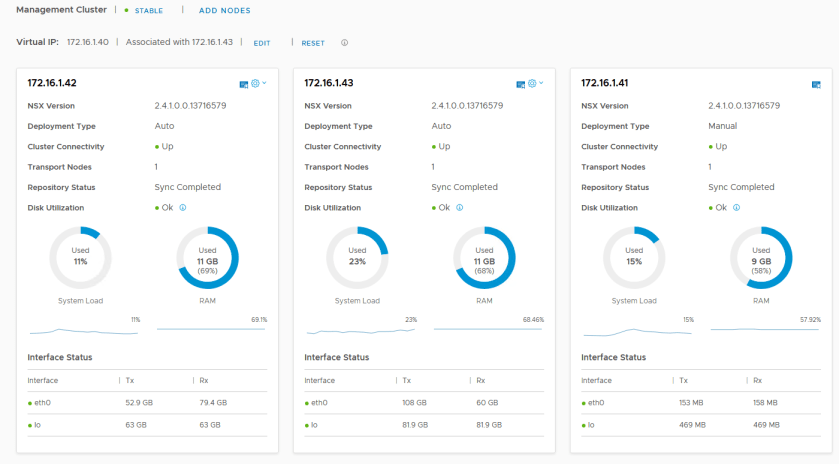Click the Virtual IP info icon
839x464 pixels.
[345, 43]
